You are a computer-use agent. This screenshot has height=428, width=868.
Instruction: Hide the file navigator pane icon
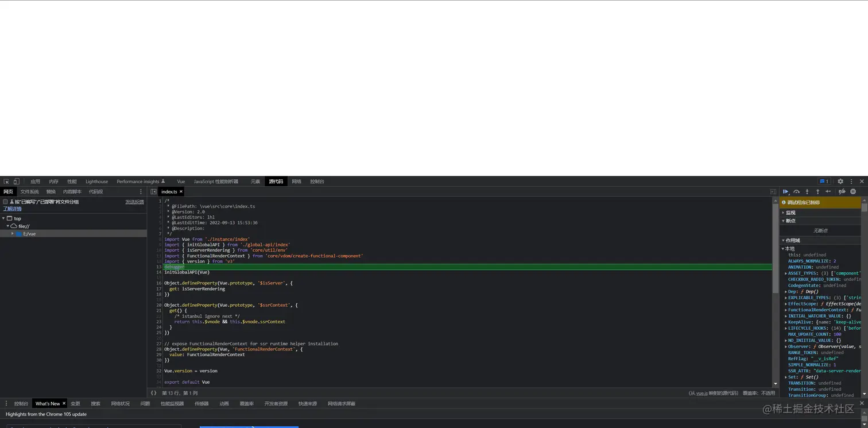pyautogui.click(x=153, y=192)
